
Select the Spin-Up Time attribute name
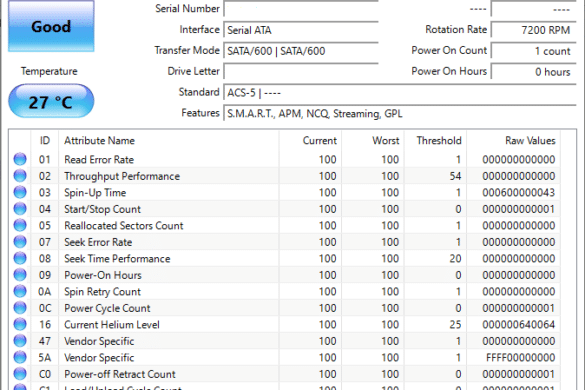(95, 193)
